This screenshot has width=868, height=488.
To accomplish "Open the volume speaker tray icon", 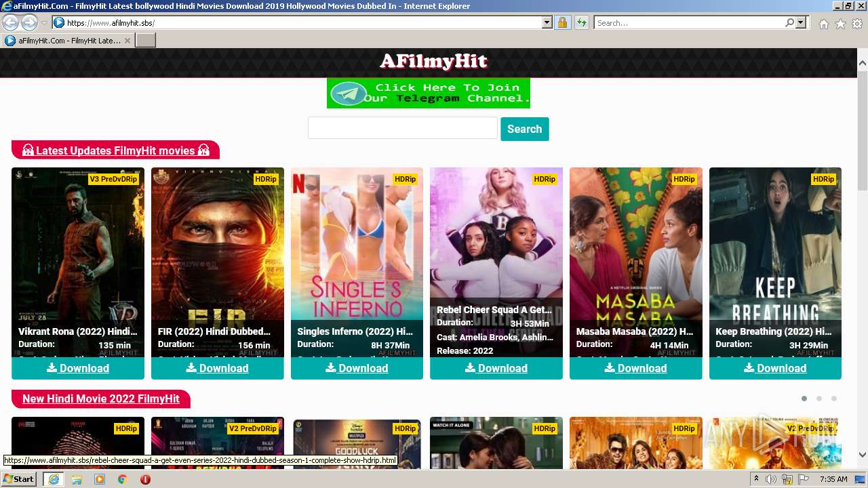I will (771, 479).
